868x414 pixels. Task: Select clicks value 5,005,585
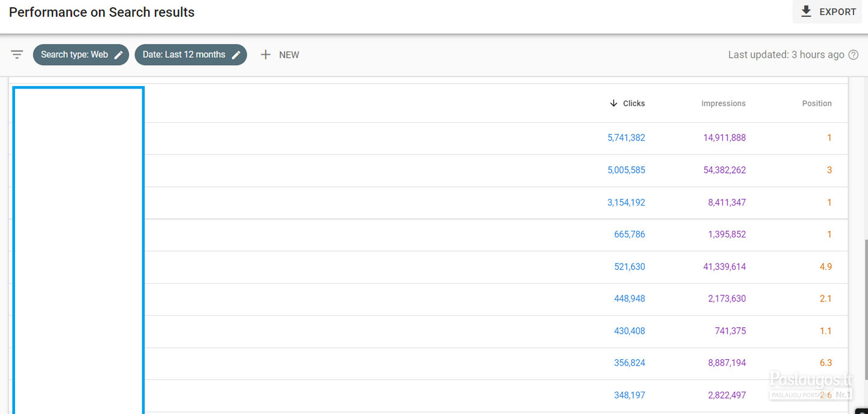[x=626, y=170]
